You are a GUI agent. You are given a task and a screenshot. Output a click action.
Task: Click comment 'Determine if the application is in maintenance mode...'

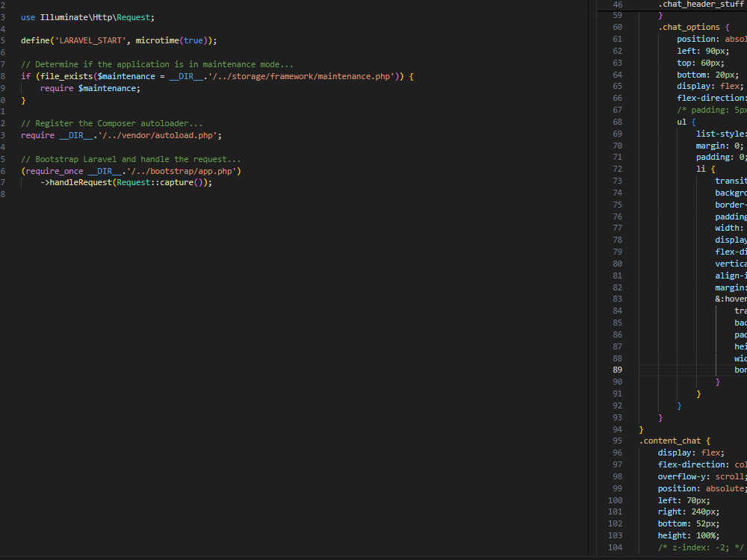point(164,64)
